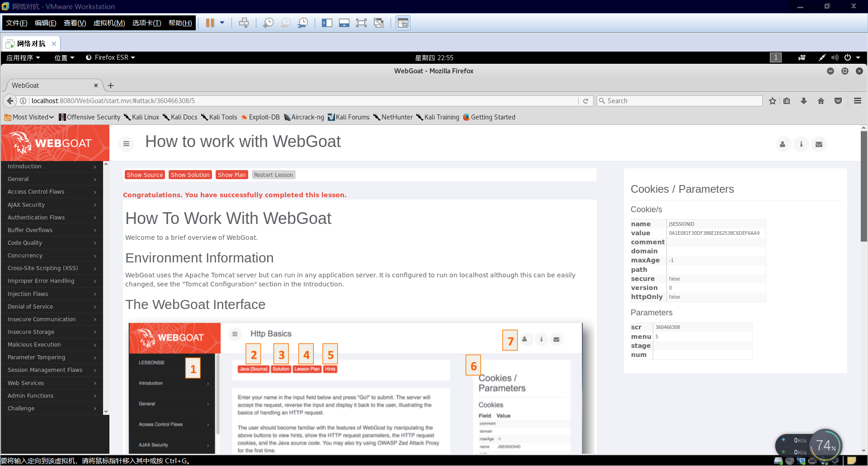Expand the Injection Flaws category
This screenshot has width=868, height=466.
tap(52, 294)
